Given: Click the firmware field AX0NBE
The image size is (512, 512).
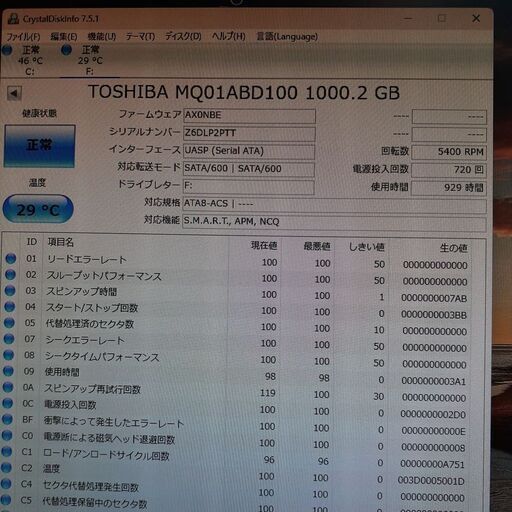Looking at the screenshot, I should tap(249, 115).
